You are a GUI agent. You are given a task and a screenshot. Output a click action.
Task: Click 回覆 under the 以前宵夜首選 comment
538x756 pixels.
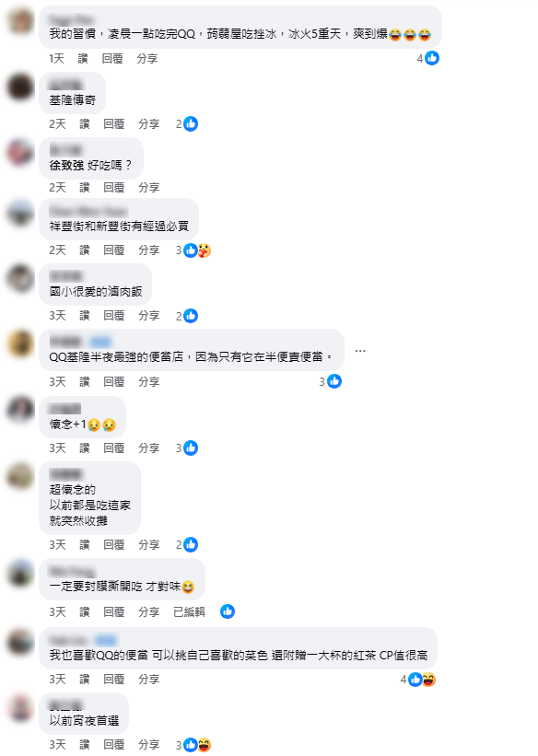(x=114, y=745)
